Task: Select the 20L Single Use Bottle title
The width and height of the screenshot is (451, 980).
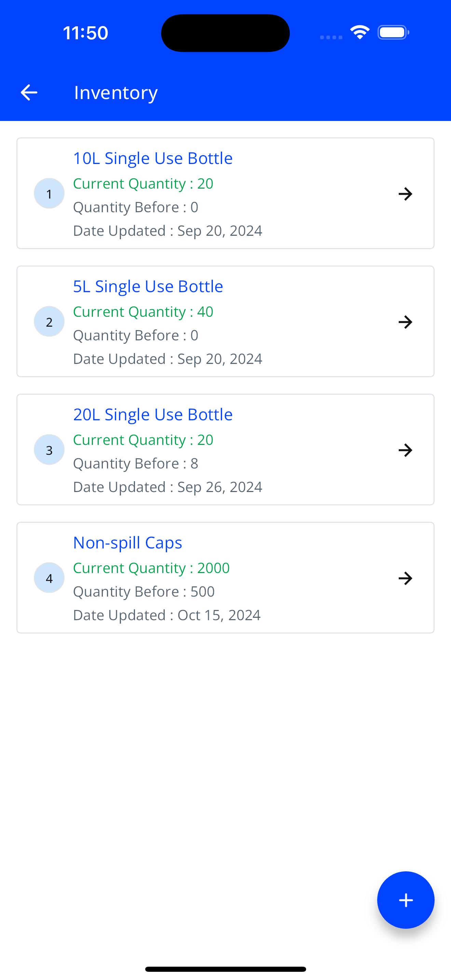Action: click(153, 414)
